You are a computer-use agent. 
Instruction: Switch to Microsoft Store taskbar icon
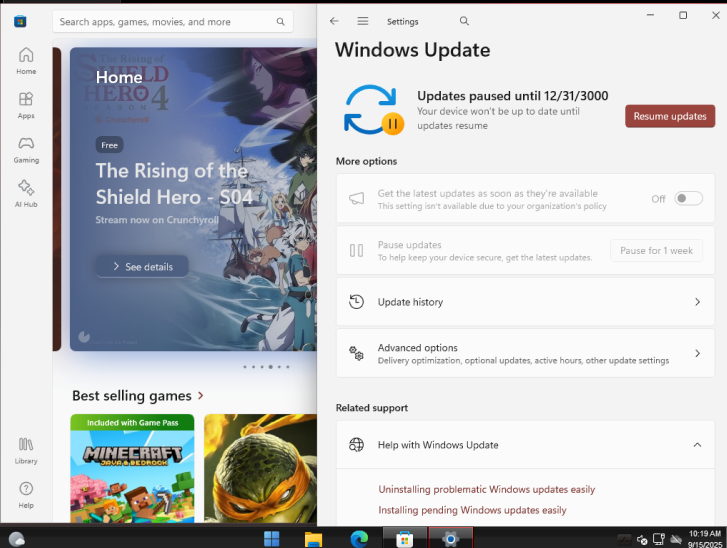coord(405,539)
